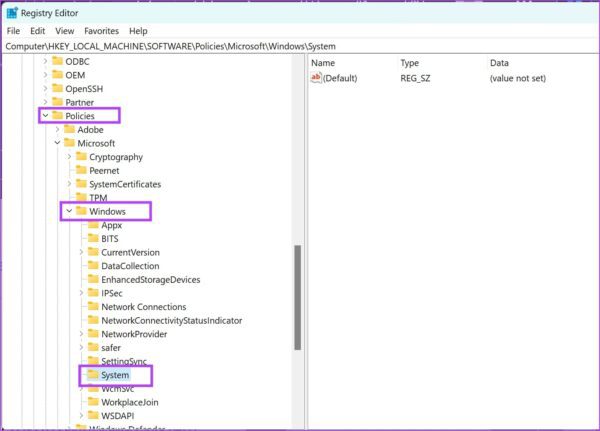Open the File menu
The height and width of the screenshot is (431, 600).
13,31
